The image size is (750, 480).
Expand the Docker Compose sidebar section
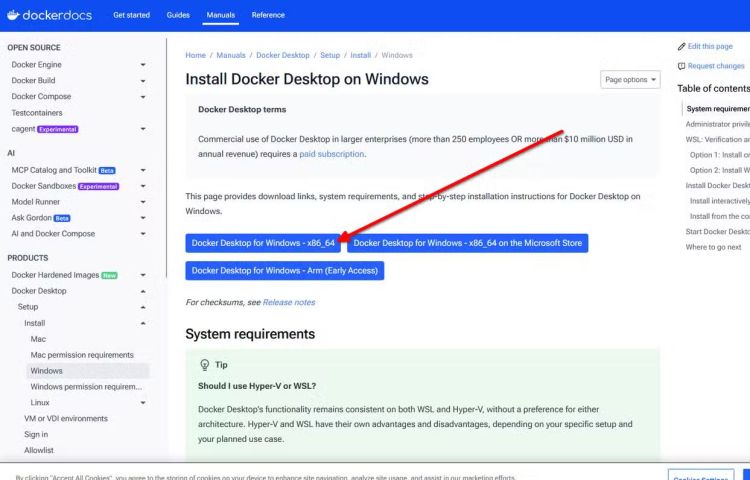(143, 97)
